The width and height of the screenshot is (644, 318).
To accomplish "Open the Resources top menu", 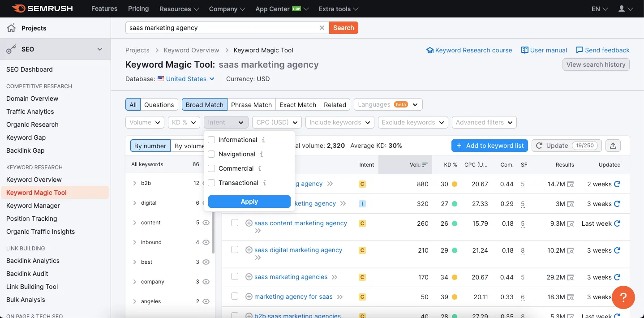I will (179, 9).
